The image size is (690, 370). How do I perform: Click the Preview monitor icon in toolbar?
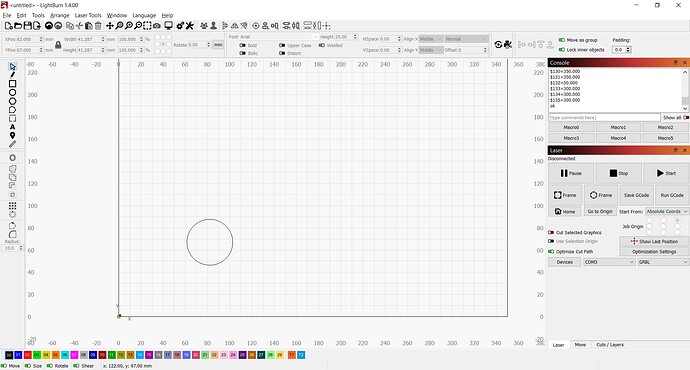click(168, 26)
